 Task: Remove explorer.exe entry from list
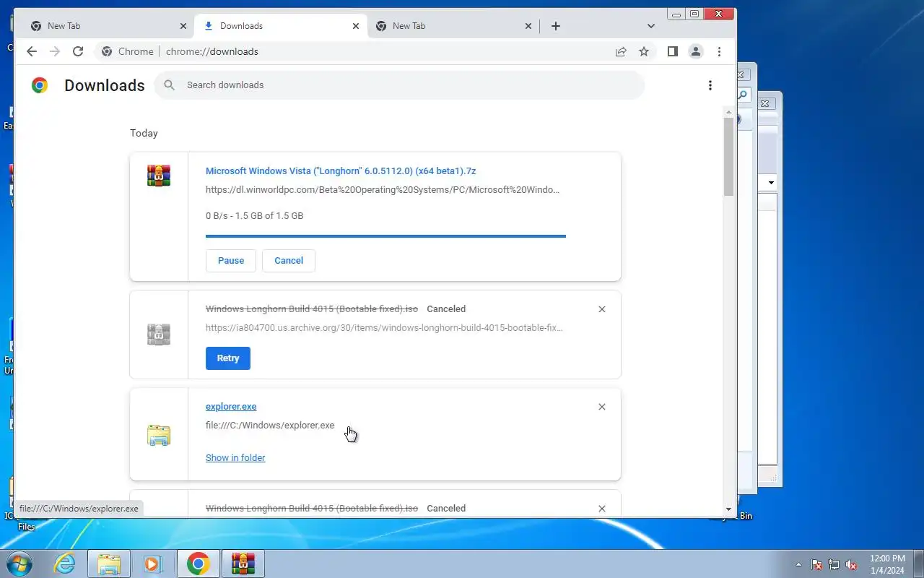602,407
